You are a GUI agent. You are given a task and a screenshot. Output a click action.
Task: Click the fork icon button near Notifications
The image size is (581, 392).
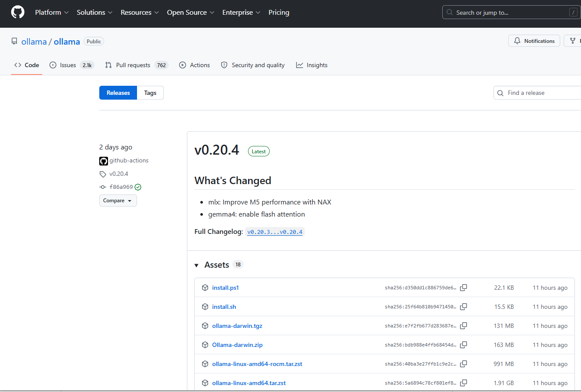573,41
